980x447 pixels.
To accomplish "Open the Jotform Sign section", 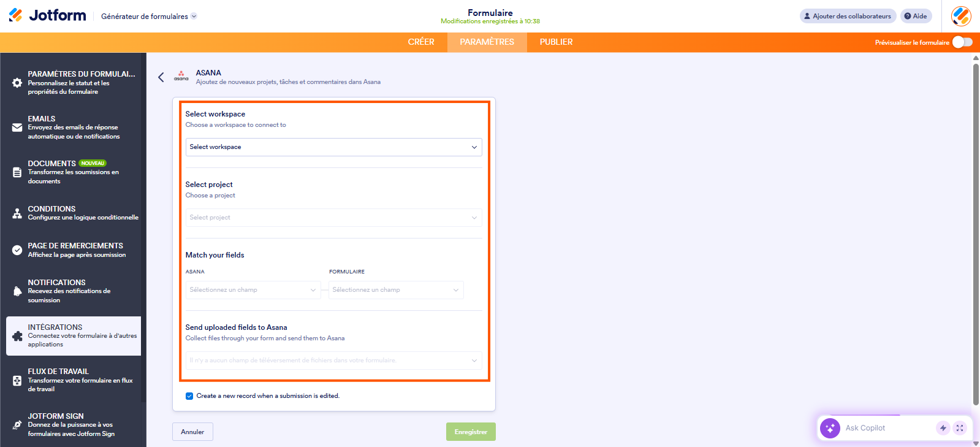I will tap(74, 425).
